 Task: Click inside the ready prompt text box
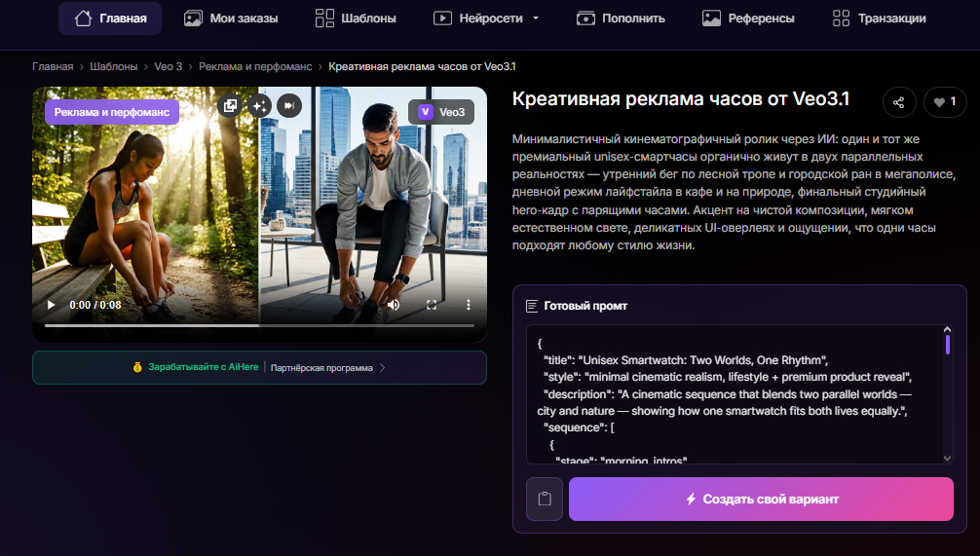click(735, 394)
